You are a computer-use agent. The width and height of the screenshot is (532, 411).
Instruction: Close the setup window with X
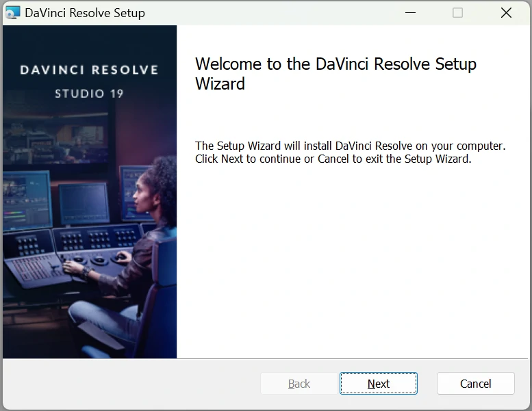coord(506,13)
